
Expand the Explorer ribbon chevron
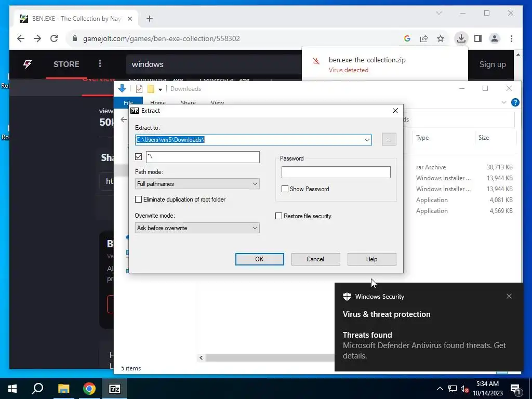click(x=504, y=102)
